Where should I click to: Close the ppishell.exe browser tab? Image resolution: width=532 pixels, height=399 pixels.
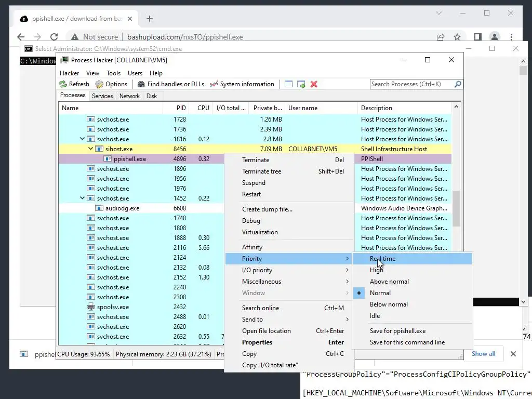click(x=129, y=19)
